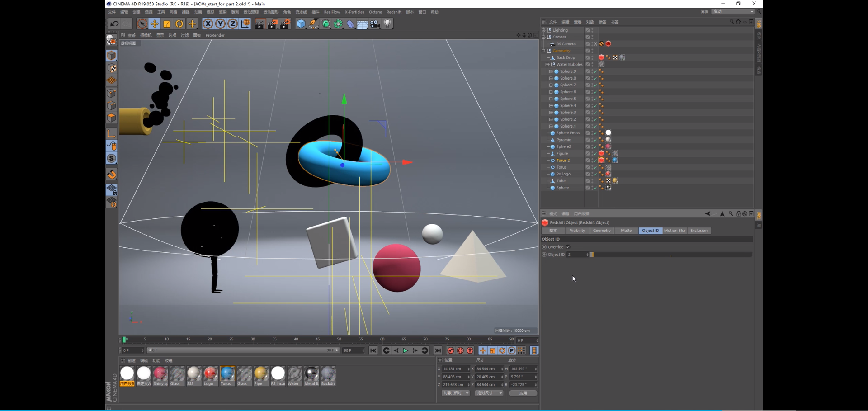Screen dimensions: 868x411
Task: Click the green Subdivision Surface generator icon
Action: click(x=326, y=24)
